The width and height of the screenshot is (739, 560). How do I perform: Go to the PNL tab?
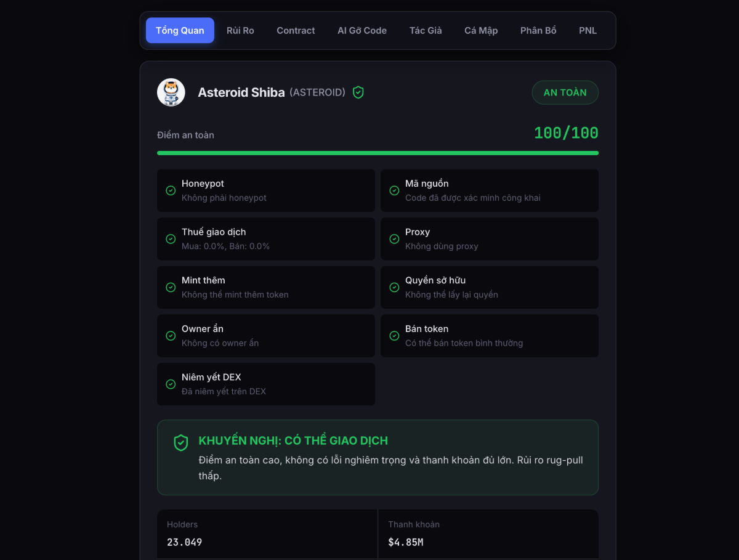[x=588, y=30]
